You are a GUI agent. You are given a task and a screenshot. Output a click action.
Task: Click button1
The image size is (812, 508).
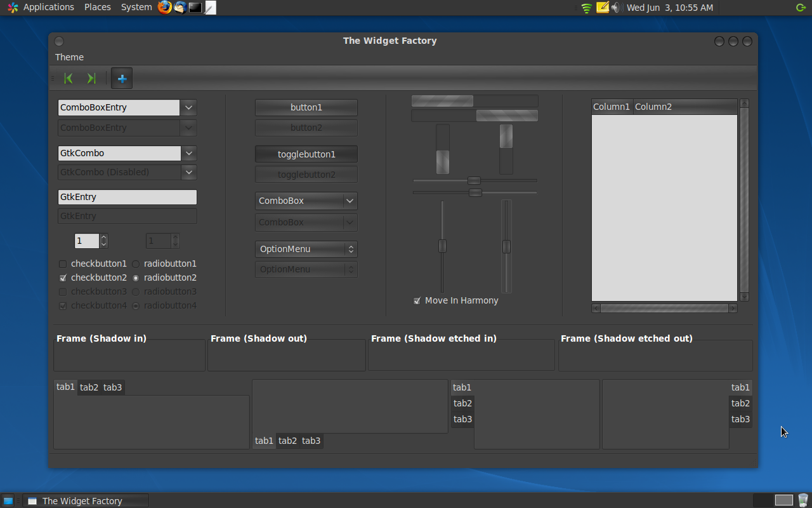(306, 107)
